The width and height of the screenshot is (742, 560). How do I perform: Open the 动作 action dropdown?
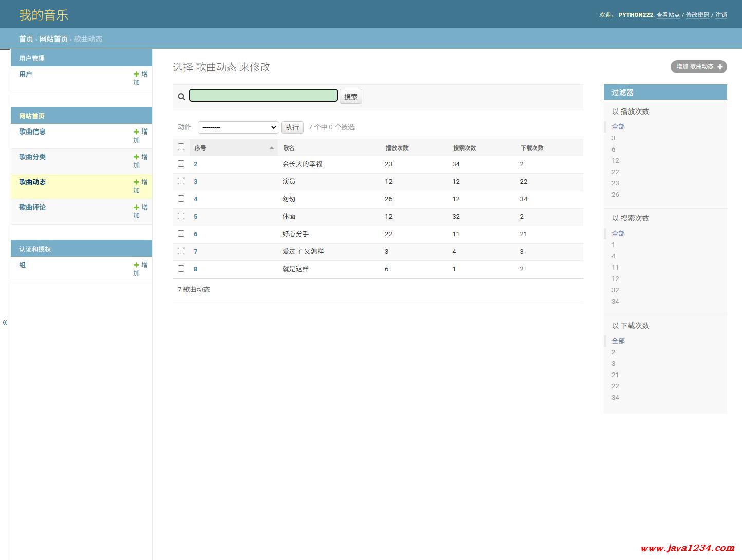[238, 127]
